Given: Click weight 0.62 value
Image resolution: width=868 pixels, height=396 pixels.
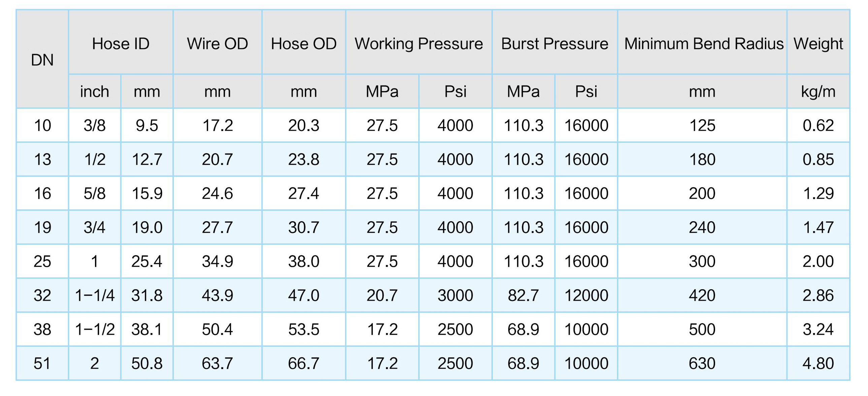Looking at the screenshot, I should click(x=818, y=125).
